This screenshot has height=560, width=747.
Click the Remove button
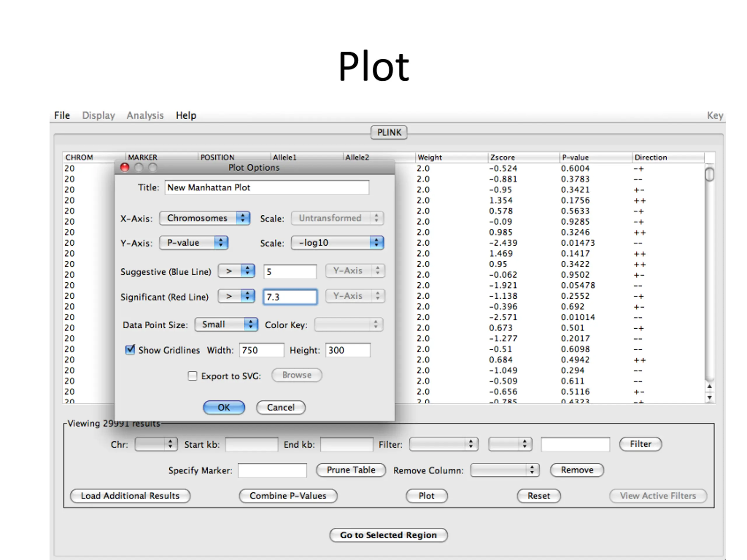[577, 470]
